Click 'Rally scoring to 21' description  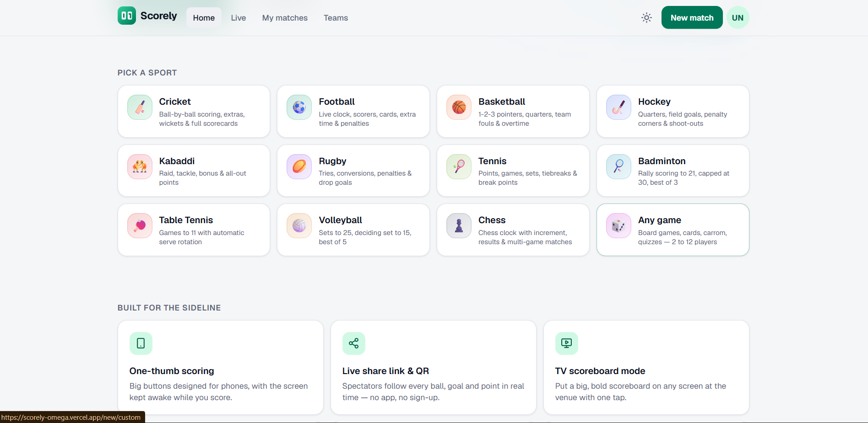pyautogui.click(x=684, y=178)
